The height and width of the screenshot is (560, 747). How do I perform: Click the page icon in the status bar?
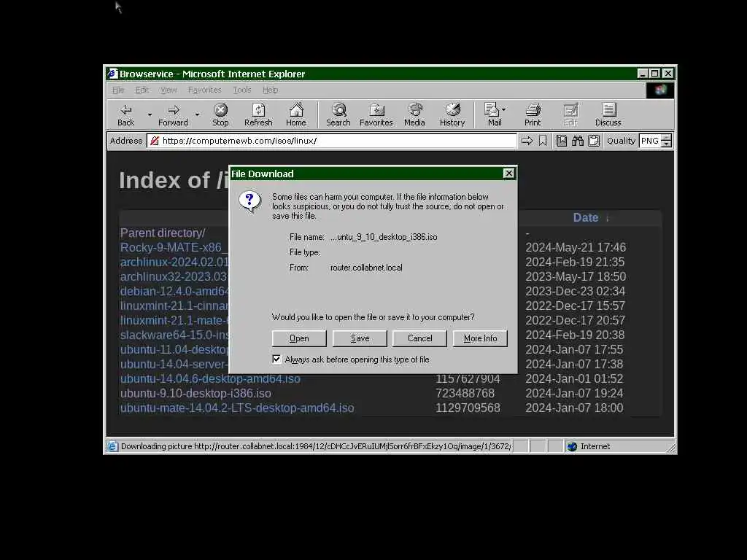pos(112,447)
